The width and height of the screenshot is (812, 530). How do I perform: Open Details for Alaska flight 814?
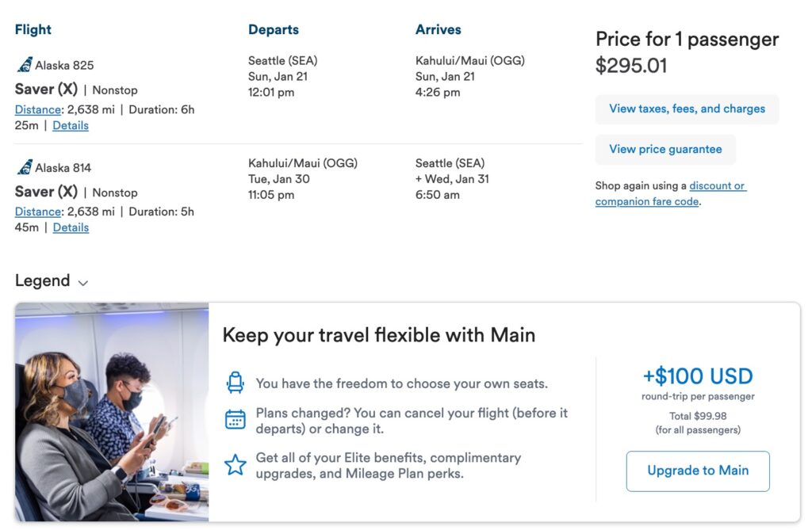click(71, 227)
